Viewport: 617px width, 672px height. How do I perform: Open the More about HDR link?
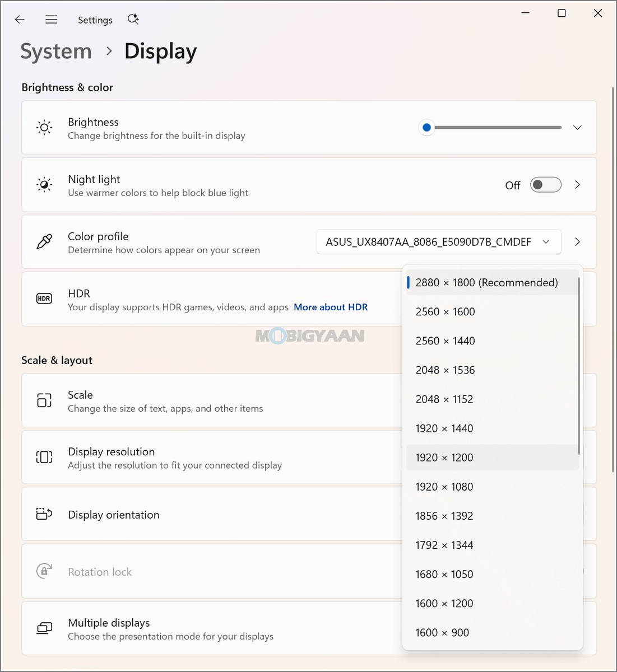pyautogui.click(x=331, y=307)
